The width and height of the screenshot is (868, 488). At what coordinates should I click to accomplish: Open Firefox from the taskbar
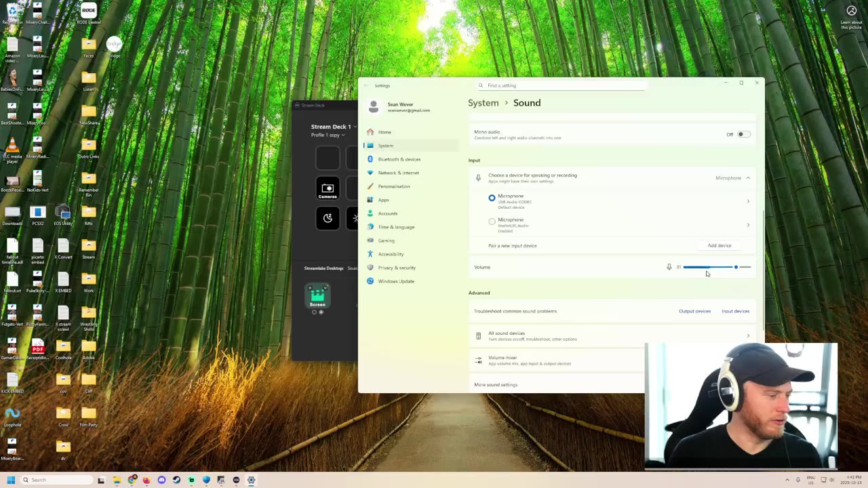tap(146, 480)
